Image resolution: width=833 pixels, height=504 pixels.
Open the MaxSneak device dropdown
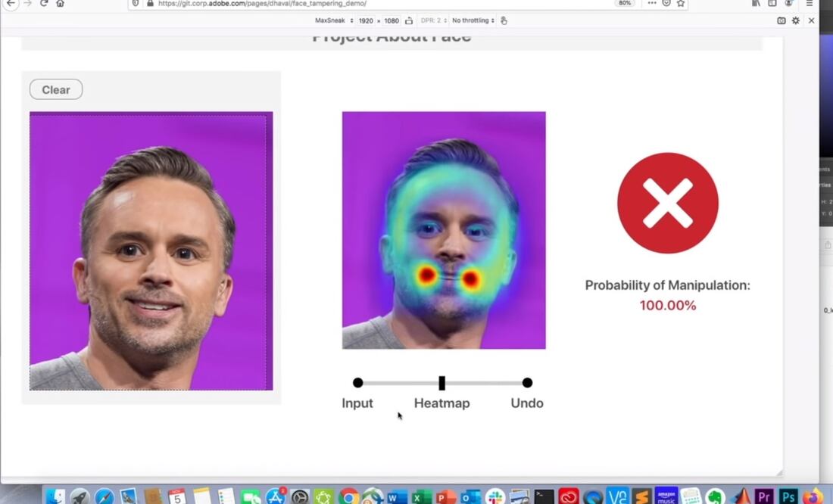click(334, 20)
